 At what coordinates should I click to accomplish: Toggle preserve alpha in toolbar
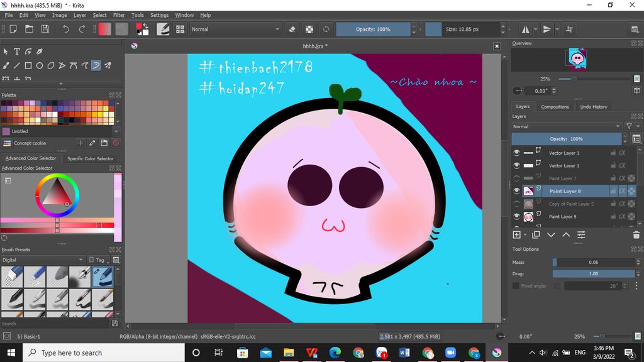point(309,29)
